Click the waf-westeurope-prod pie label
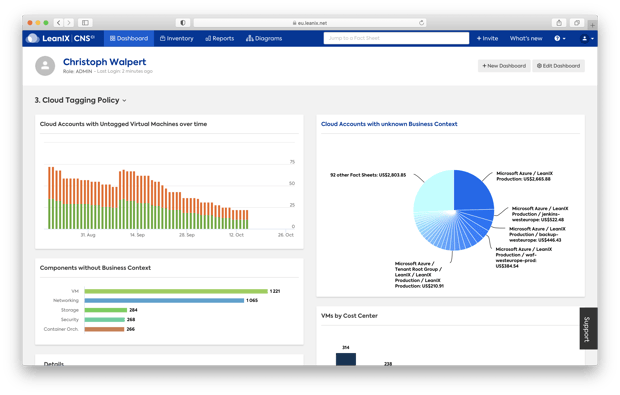 click(524, 257)
